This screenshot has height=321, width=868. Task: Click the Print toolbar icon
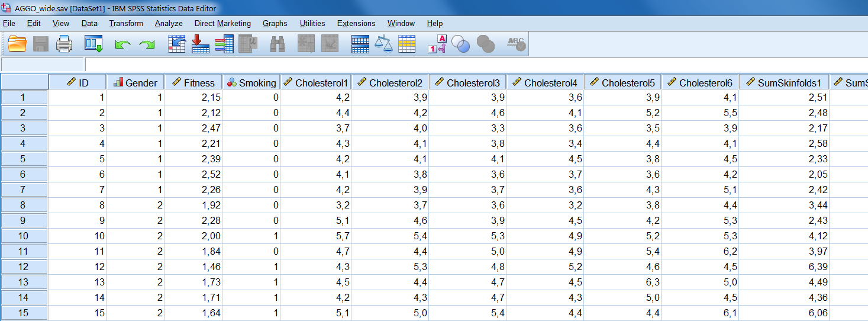(64, 44)
